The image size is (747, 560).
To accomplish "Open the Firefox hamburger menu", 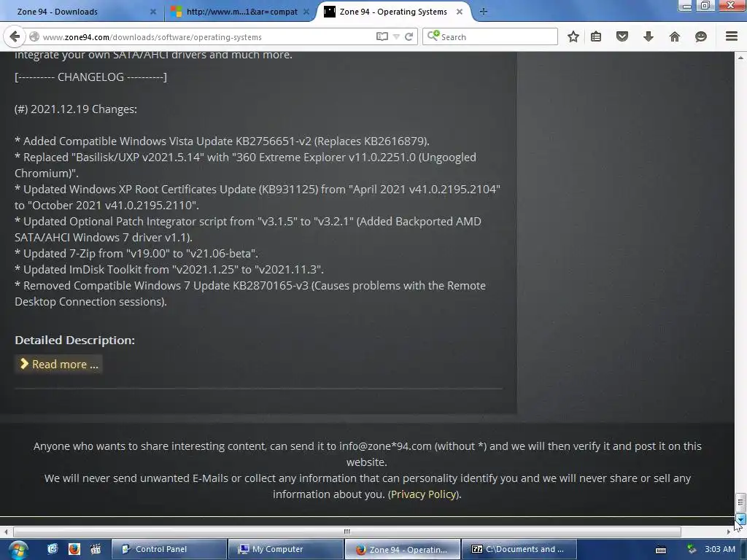I will click(732, 36).
